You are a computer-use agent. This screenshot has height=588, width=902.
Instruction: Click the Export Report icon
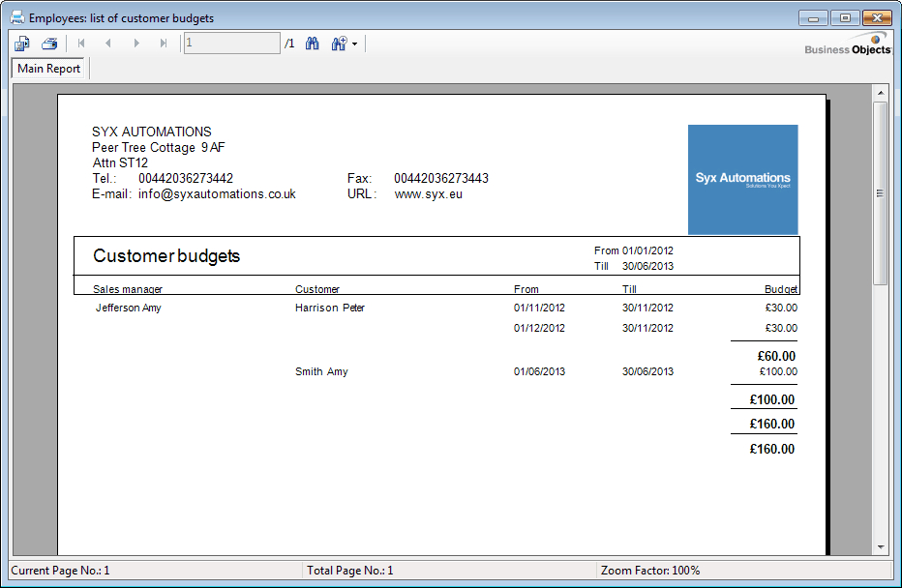[x=22, y=44]
